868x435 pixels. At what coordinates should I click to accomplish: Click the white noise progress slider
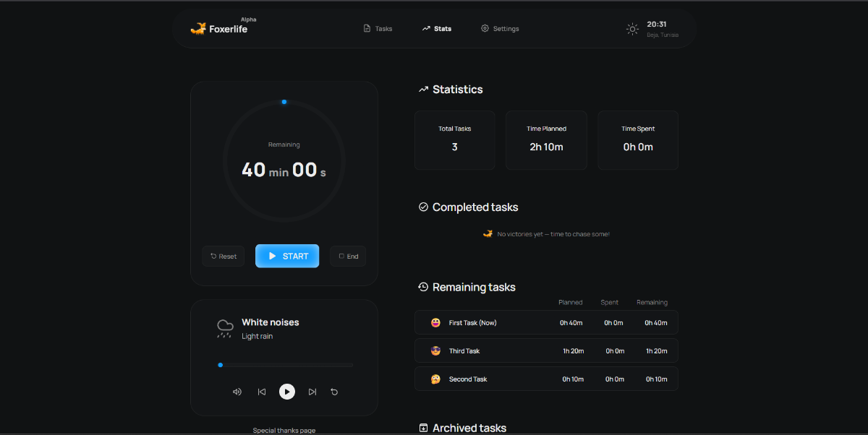point(286,365)
